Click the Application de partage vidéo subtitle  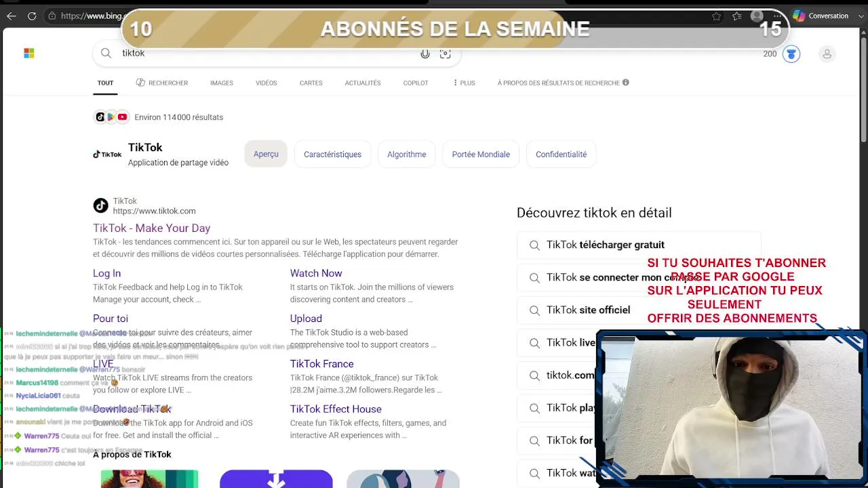click(x=178, y=163)
